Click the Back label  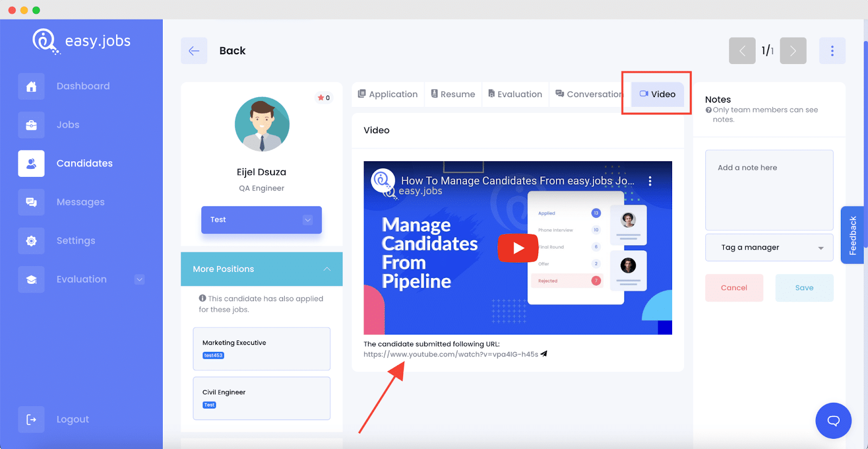232,50
